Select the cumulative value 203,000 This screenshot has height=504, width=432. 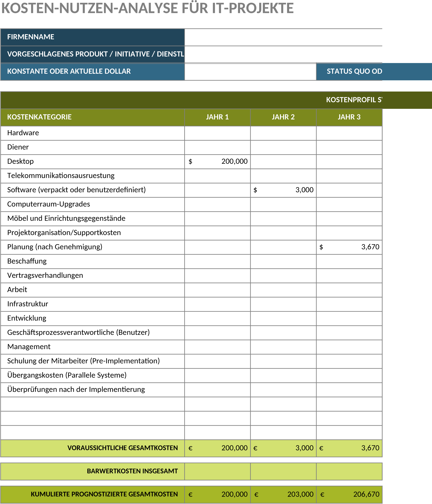point(283,495)
